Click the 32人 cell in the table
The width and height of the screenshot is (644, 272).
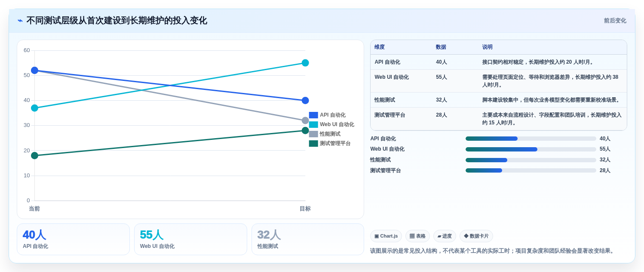click(x=442, y=100)
